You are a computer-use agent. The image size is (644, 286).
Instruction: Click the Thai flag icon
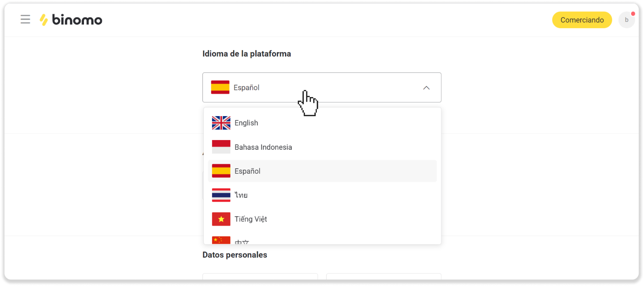(x=221, y=195)
